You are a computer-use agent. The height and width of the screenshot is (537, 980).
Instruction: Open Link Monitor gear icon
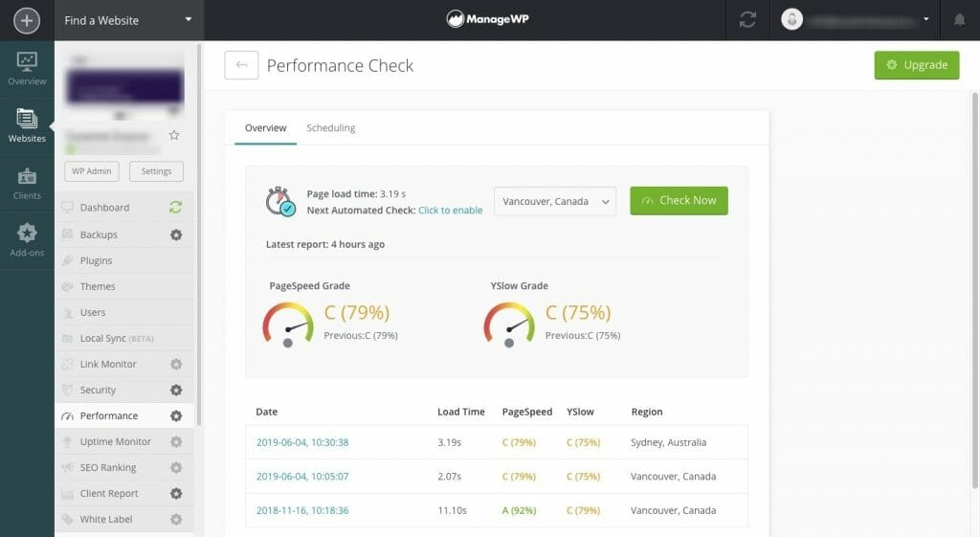click(176, 364)
